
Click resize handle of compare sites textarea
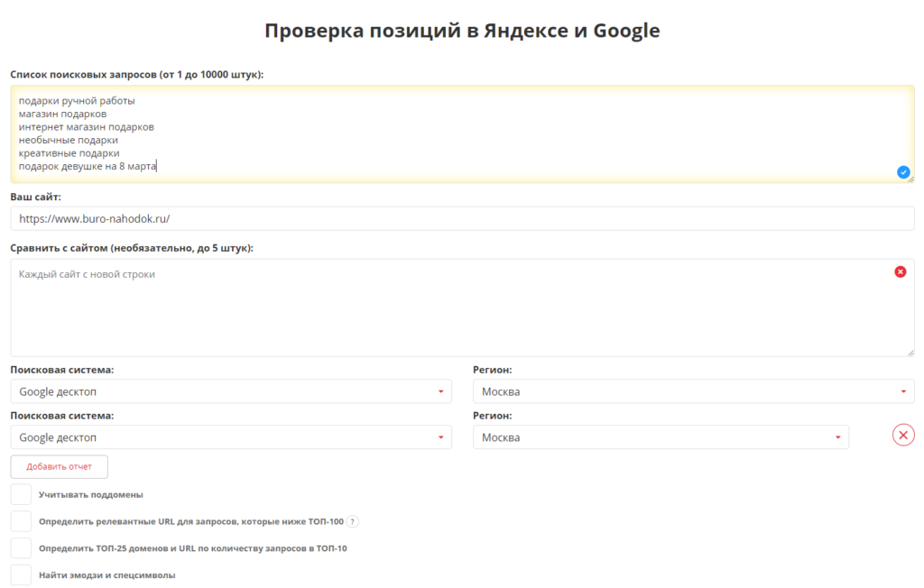[x=910, y=353]
